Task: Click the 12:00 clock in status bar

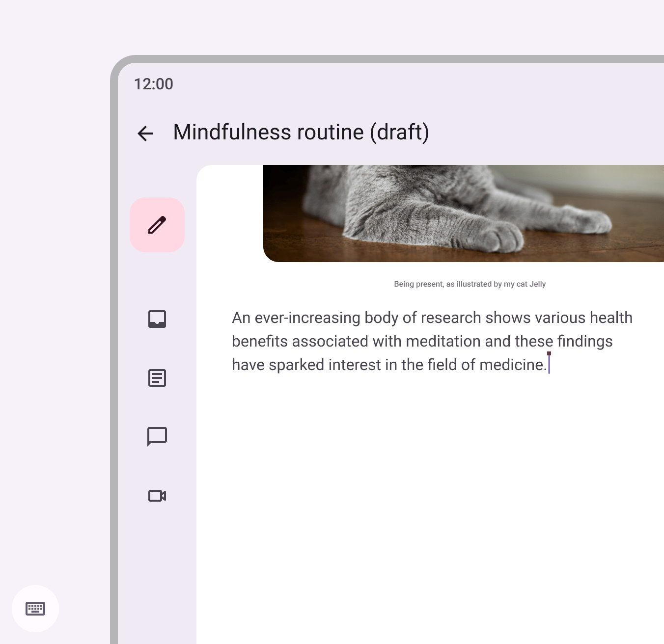Action: tap(154, 84)
